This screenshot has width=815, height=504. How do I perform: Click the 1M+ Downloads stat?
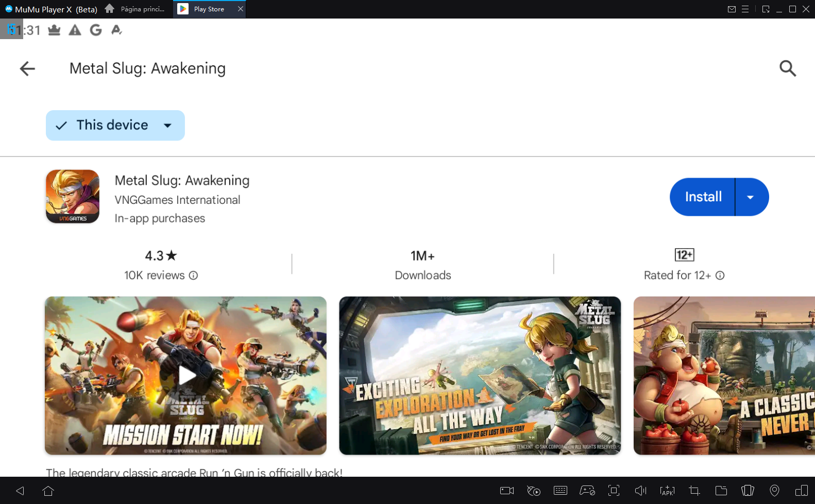coord(423,265)
